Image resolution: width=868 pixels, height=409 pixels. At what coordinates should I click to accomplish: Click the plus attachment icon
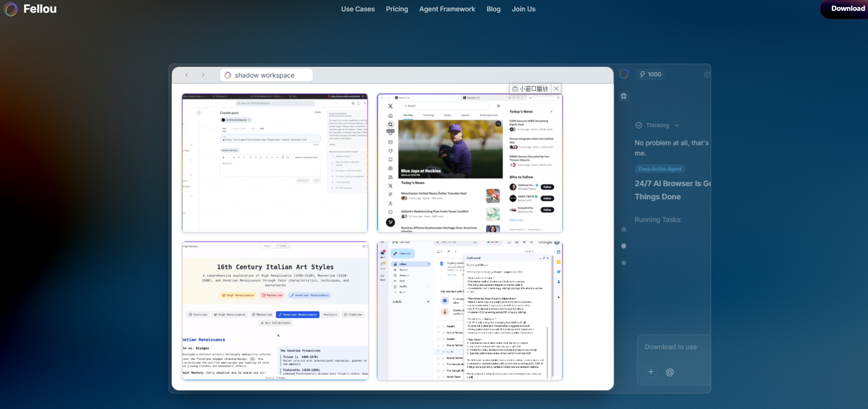pyautogui.click(x=651, y=372)
